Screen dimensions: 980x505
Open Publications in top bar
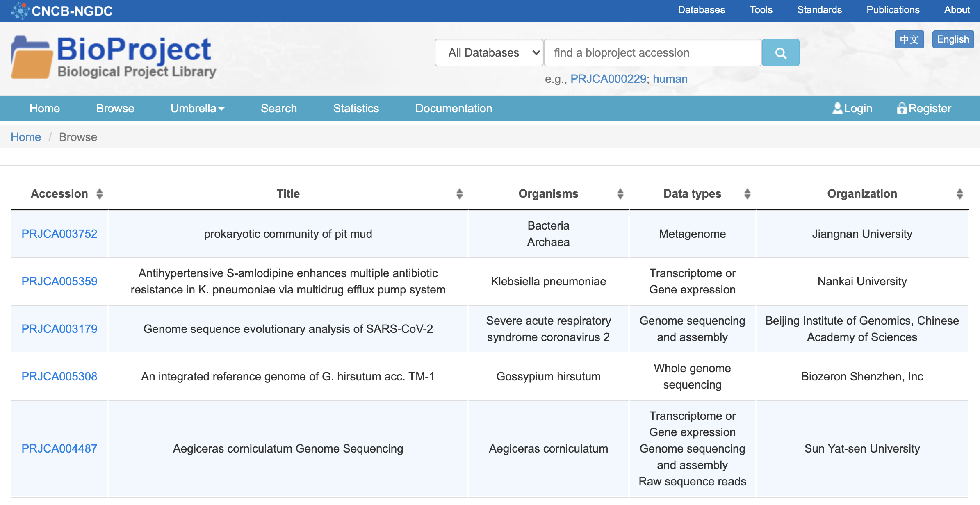coord(893,10)
